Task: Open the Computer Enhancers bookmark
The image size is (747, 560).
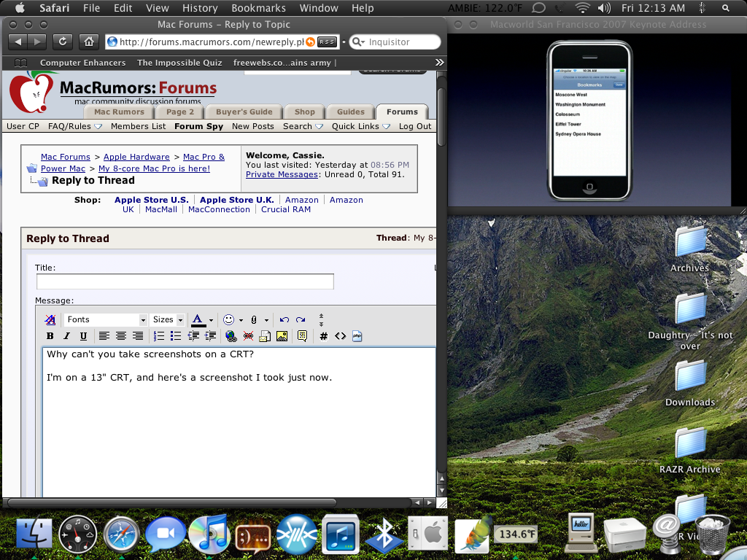Action: [x=83, y=63]
